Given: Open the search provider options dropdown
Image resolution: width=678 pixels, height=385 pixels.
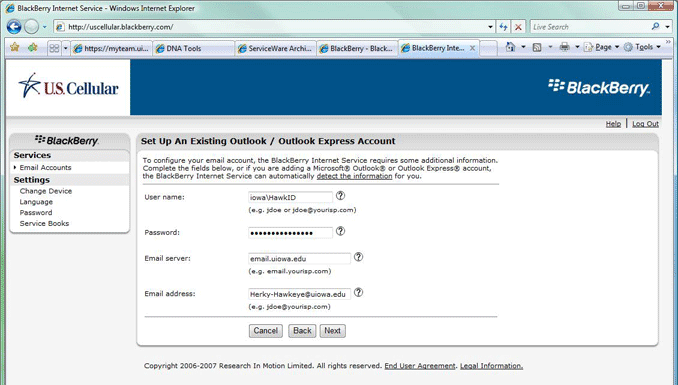Looking at the screenshot, I should 667,27.
